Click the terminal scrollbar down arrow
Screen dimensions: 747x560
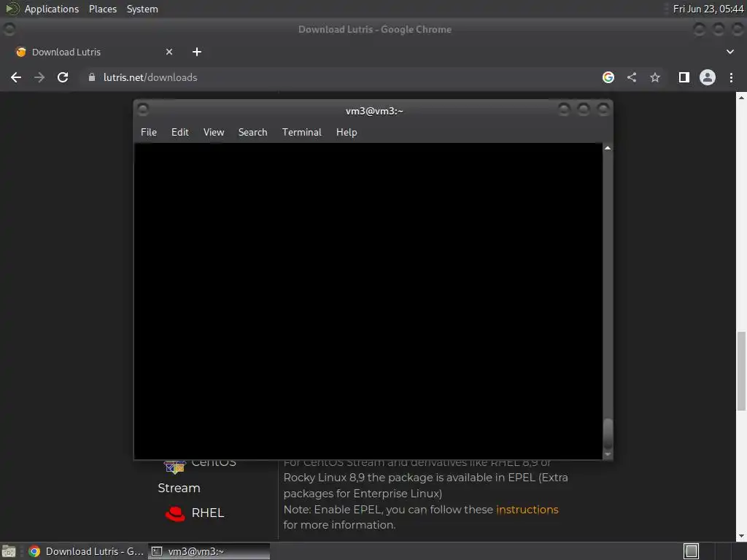608,454
